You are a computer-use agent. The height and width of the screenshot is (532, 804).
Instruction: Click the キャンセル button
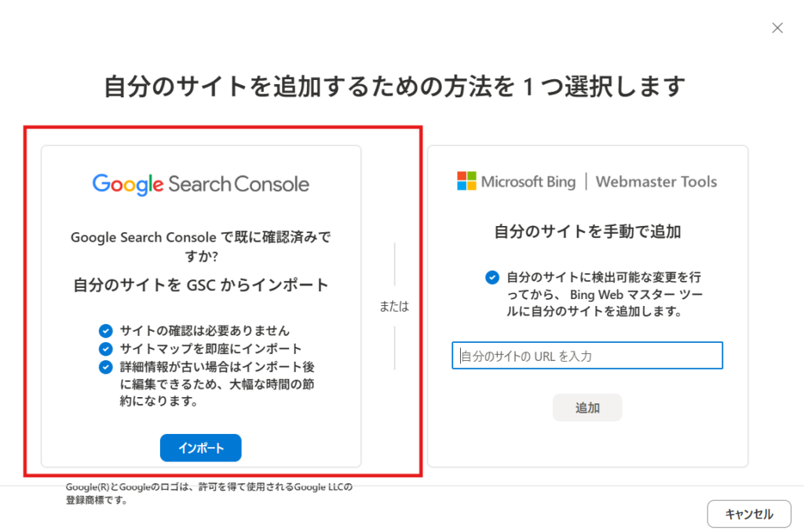(748, 514)
